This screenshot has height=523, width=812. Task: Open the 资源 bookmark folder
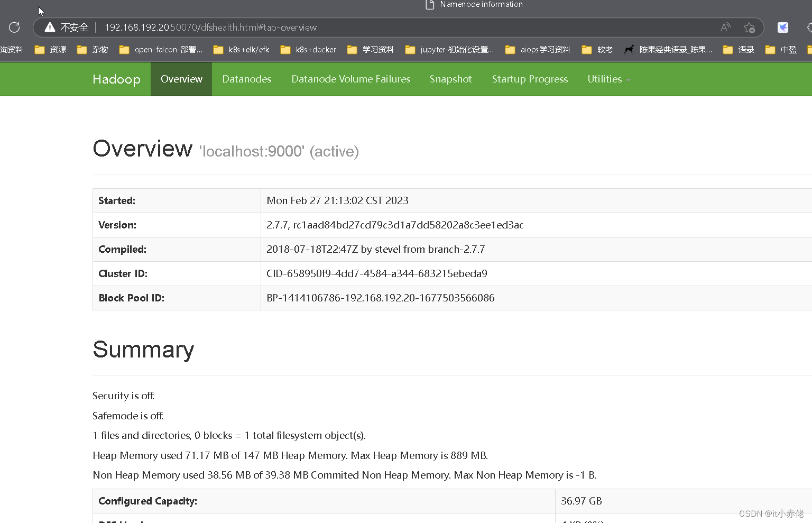pyautogui.click(x=50, y=50)
